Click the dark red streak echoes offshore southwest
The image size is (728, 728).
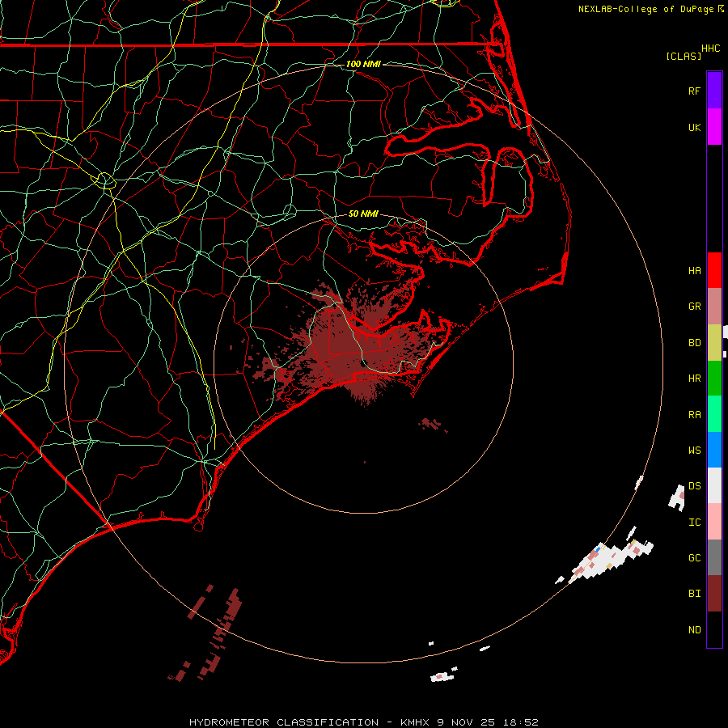pyautogui.click(x=206, y=633)
